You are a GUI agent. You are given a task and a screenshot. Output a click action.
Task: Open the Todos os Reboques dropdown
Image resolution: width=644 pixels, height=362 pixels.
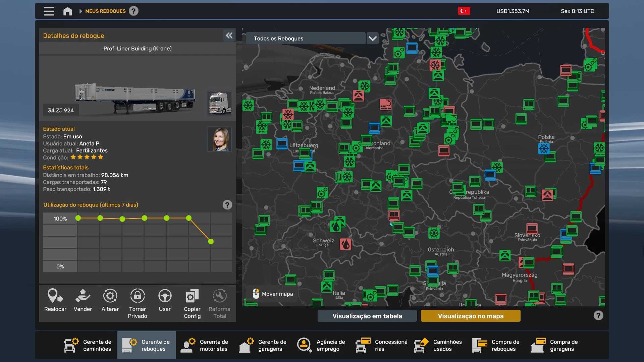305,39
